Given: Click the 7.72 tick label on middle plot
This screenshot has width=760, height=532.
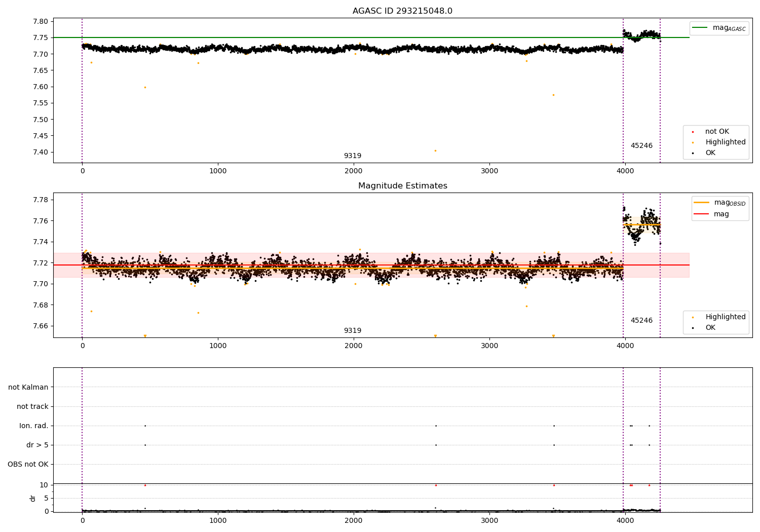Looking at the screenshot, I should [x=40, y=263].
